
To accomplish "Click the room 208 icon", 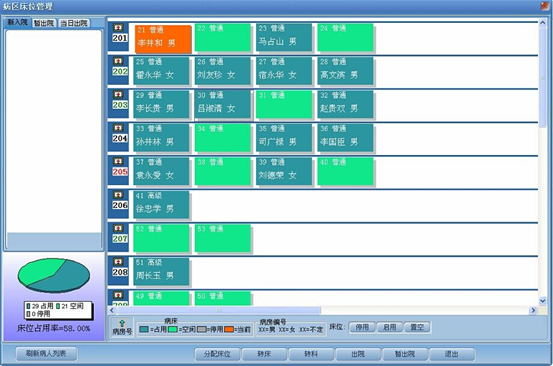I will [x=118, y=262].
